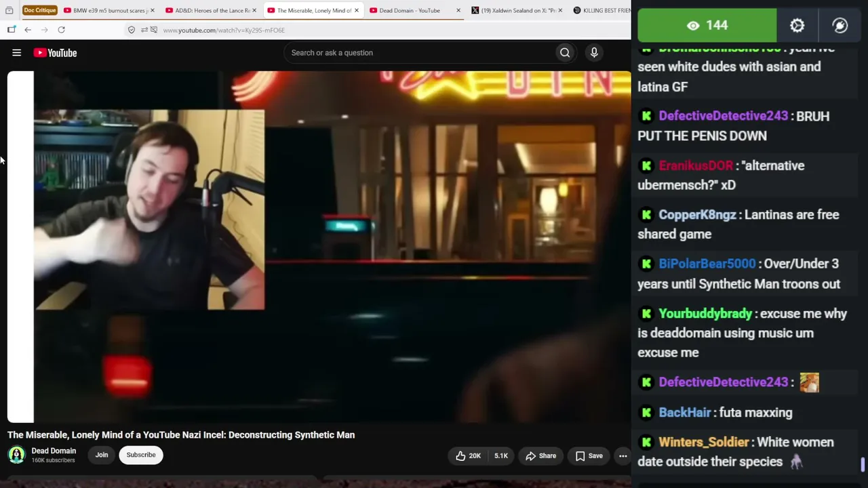Screen dimensions: 868x488
Task: Open Dead Domain channel avatar
Action: click(x=16, y=455)
